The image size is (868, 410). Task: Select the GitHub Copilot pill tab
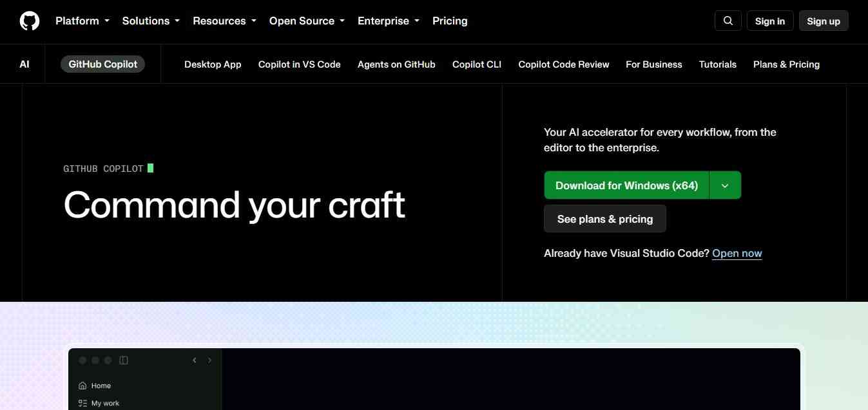(103, 64)
